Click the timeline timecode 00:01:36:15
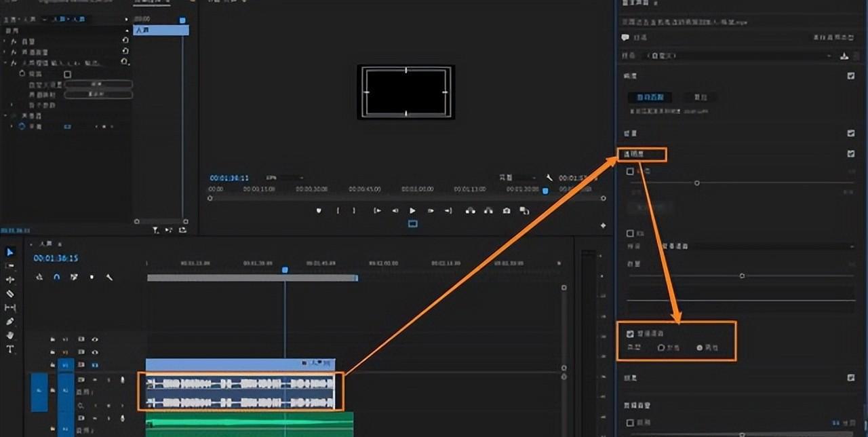Image resolution: width=868 pixels, height=437 pixels. (56, 259)
